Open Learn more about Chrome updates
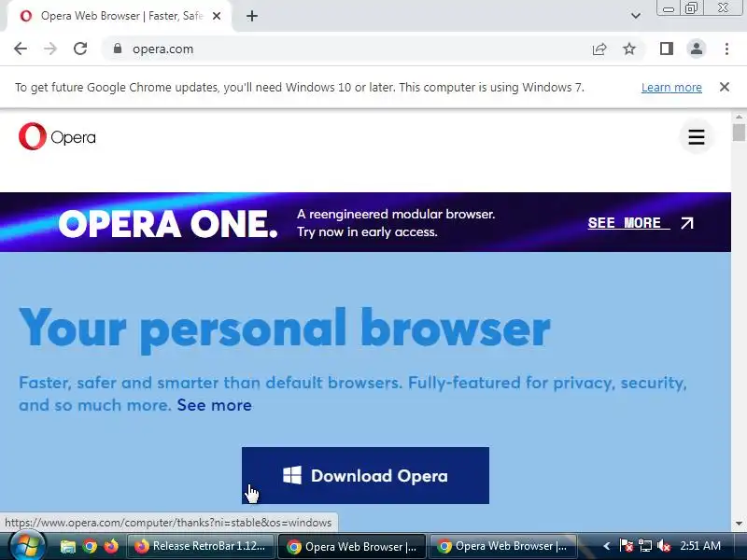Image resolution: width=747 pixels, height=560 pixels. [671, 88]
